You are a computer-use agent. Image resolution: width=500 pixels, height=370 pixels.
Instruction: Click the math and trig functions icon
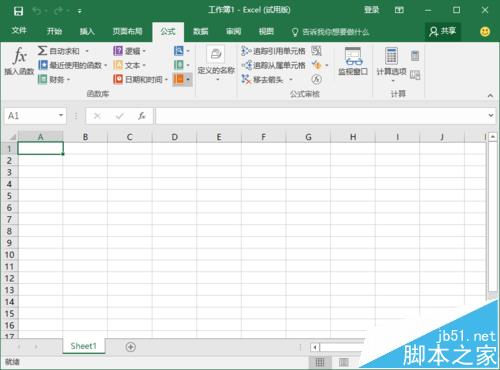coord(179,65)
